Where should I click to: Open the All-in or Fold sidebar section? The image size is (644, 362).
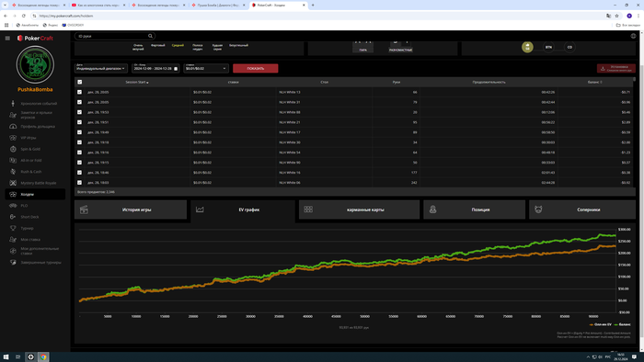click(x=30, y=160)
